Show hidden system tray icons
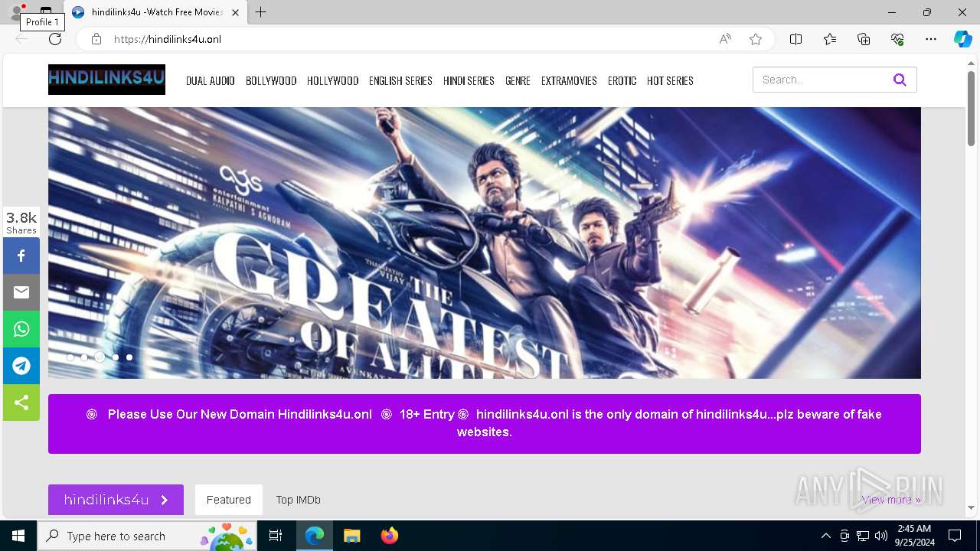980x551 pixels. [825, 536]
